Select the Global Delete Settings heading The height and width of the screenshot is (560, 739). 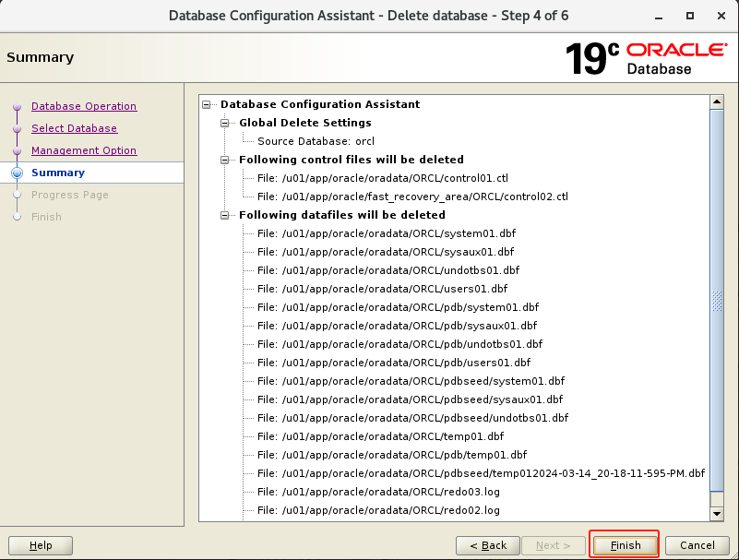(x=305, y=123)
